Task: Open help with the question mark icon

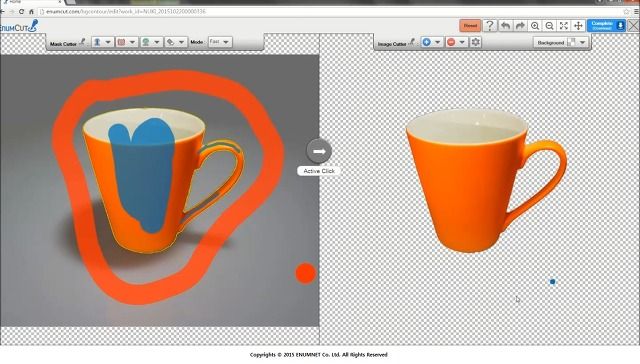Action: tap(490, 26)
